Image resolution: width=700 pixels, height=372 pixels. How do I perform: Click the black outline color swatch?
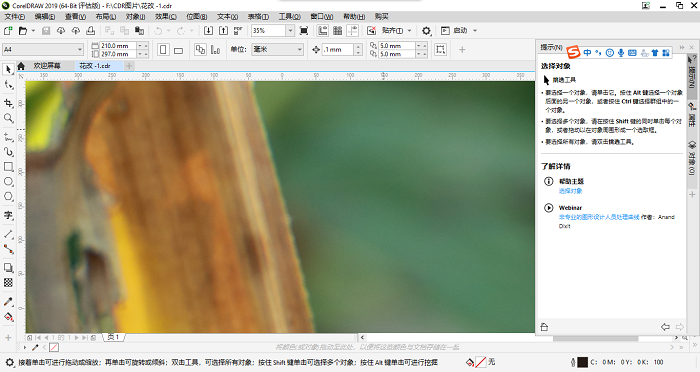582,362
